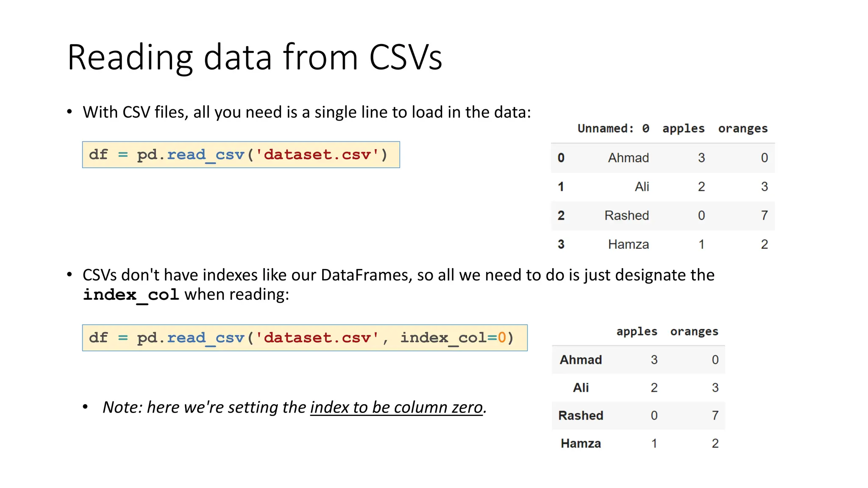Click the "Rashed" cell in the upper table
This screenshot has width=868, height=488.
point(626,215)
